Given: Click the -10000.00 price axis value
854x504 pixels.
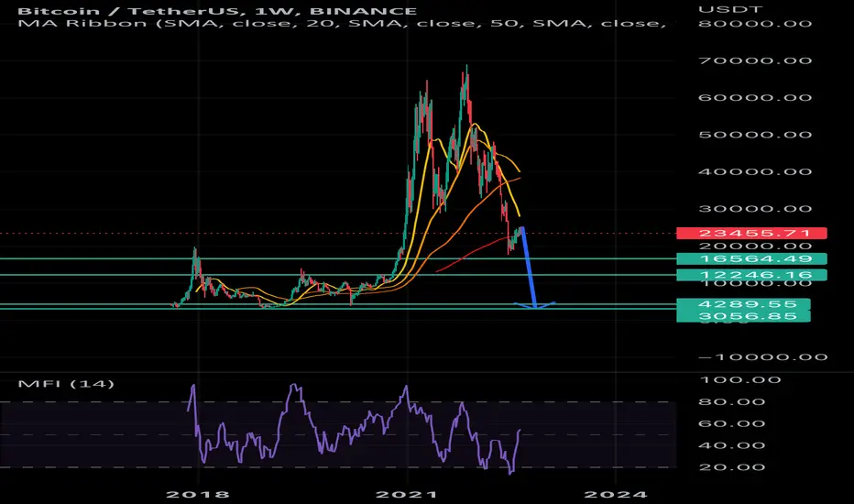Looking at the screenshot, I should (763, 357).
